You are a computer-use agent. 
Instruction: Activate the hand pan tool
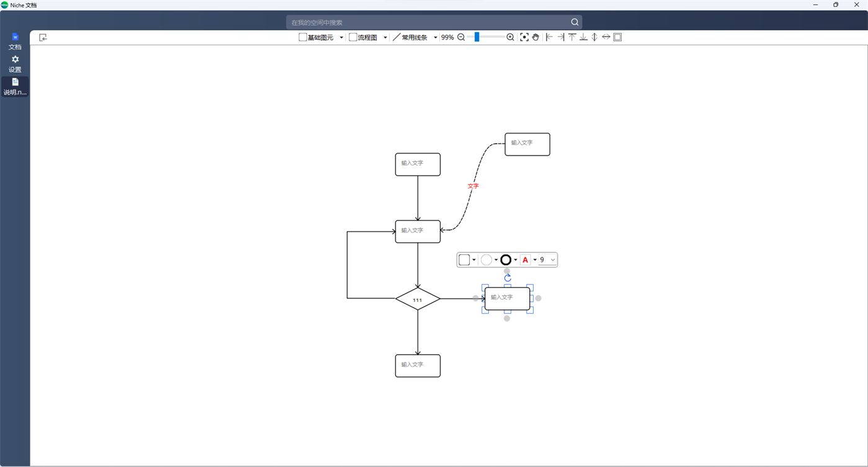click(x=535, y=37)
